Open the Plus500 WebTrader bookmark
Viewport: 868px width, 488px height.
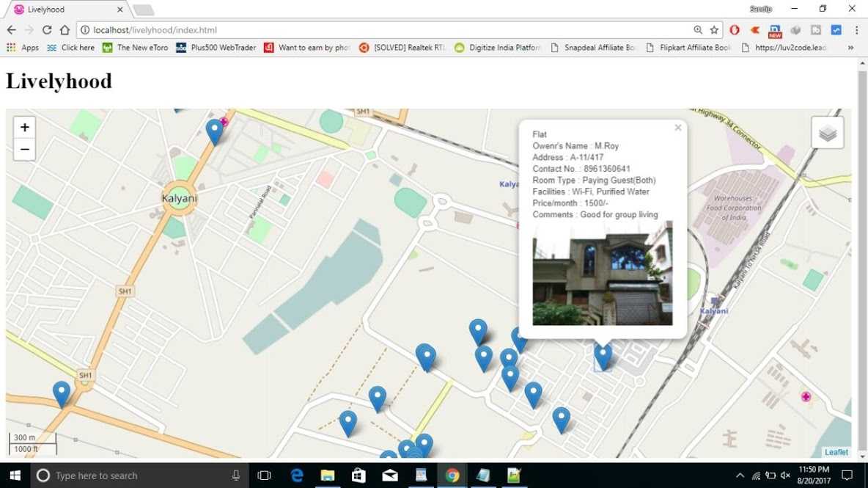216,48
